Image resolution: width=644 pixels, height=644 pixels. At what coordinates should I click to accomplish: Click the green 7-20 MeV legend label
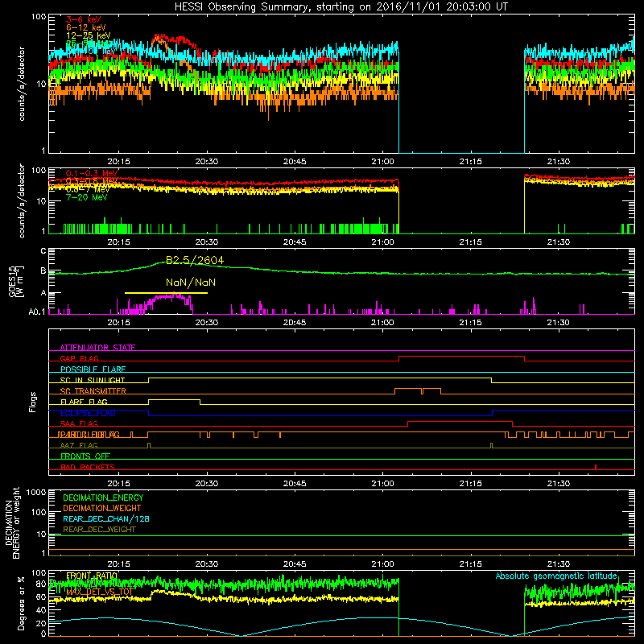pos(87,197)
